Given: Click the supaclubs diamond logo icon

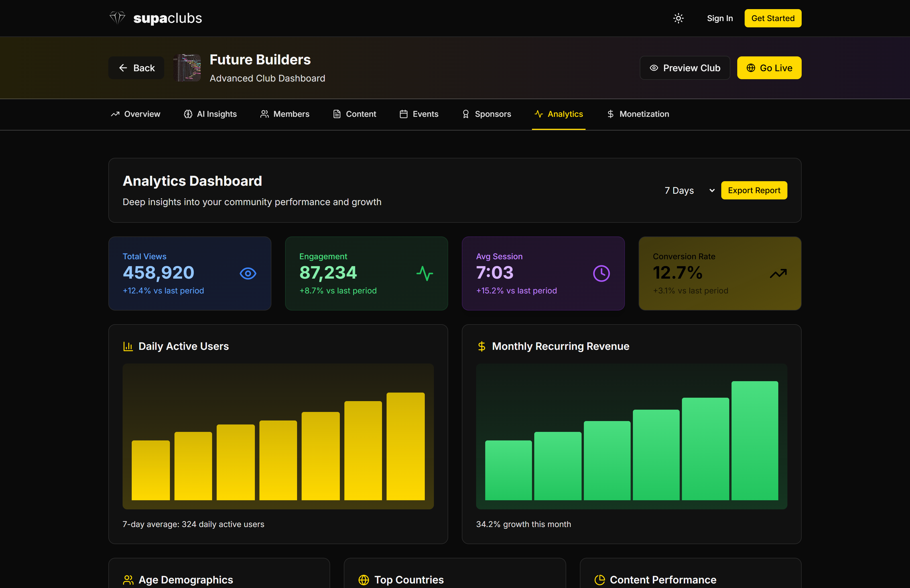Looking at the screenshot, I should point(117,18).
